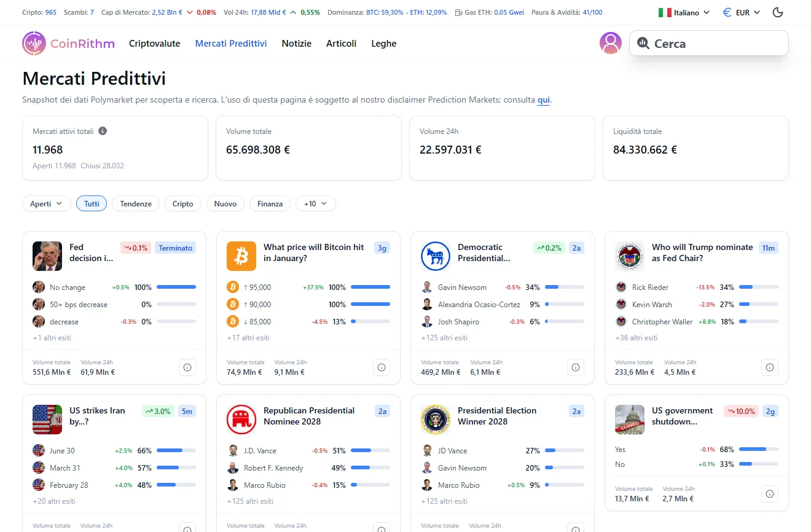Go to the Notizie menu item
This screenshot has width=811, height=532.
pos(297,43)
